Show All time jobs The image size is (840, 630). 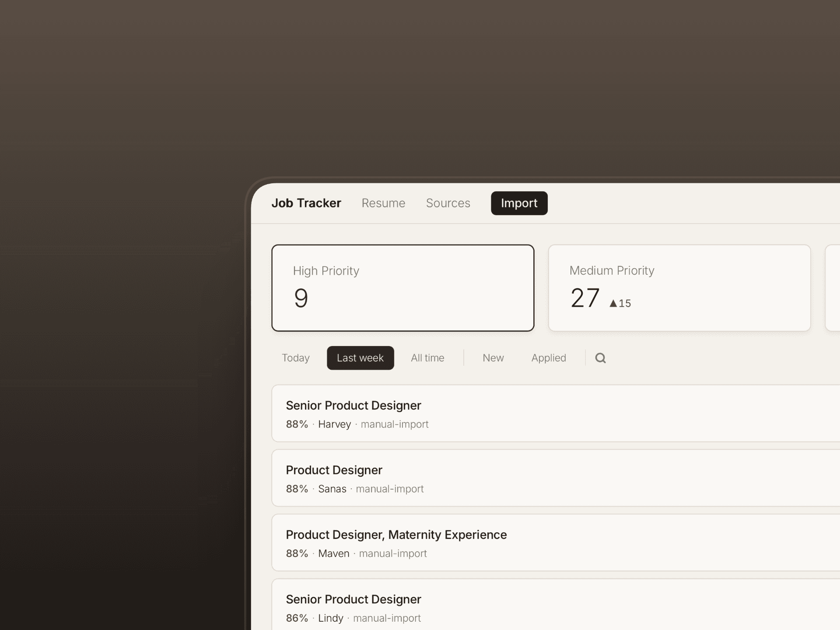427,358
